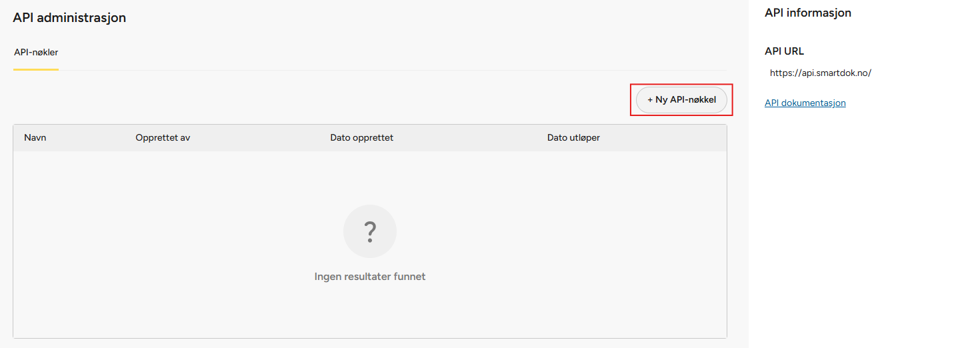Viewport: 980px width, 348px height.
Task: Click the plus Ny API-nøkkel button
Action: 681,100
